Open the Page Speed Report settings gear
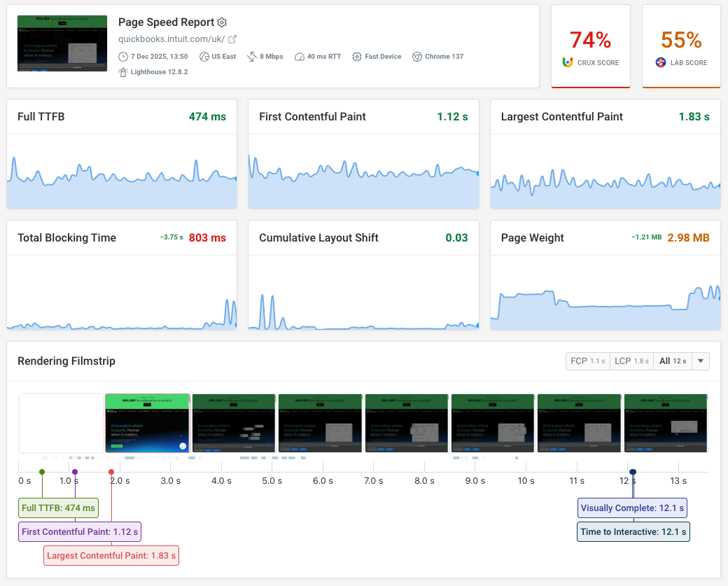 pyautogui.click(x=222, y=22)
